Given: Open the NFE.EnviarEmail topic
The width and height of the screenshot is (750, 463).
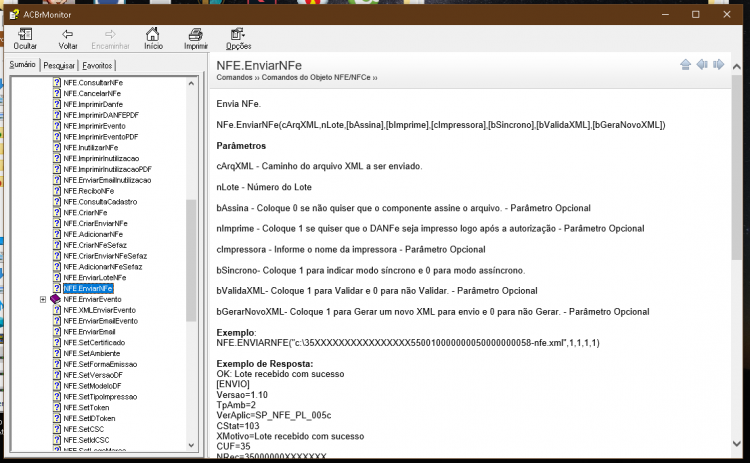Looking at the screenshot, I should pos(89,332).
